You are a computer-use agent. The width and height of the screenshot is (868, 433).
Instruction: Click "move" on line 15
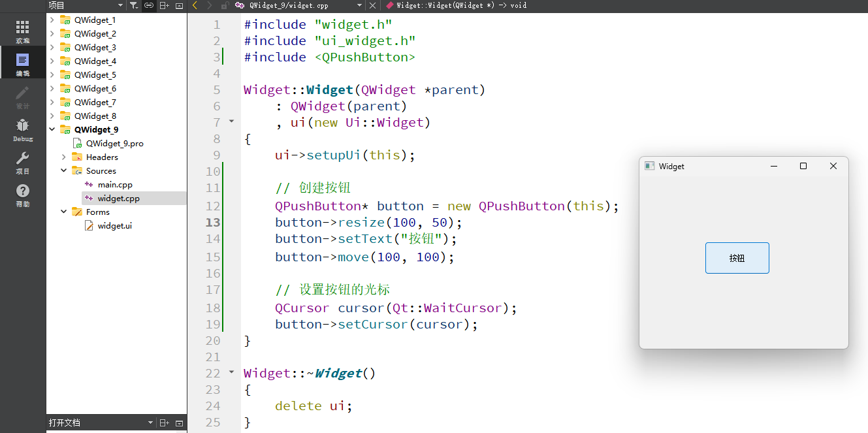click(x=353, y=257)
